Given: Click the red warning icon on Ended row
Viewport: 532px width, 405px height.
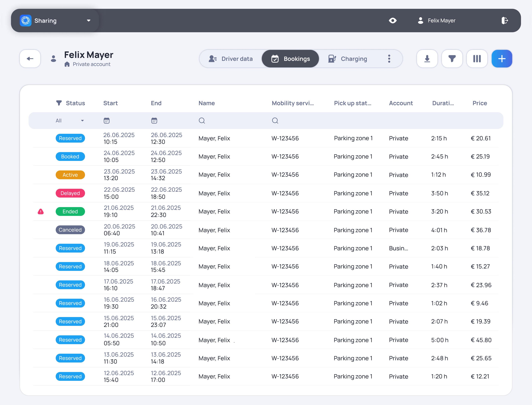Looking at the screenshot, I should 41,211.
